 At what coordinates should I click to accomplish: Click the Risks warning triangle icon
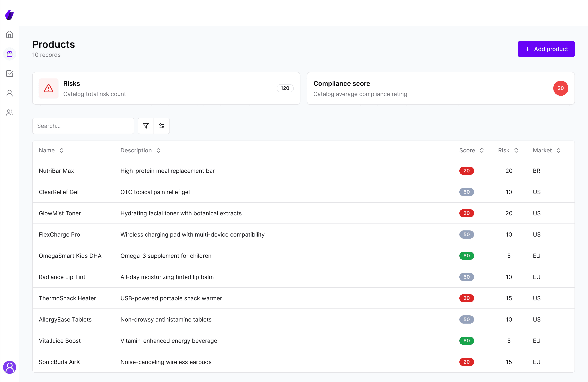pos(48,88)
